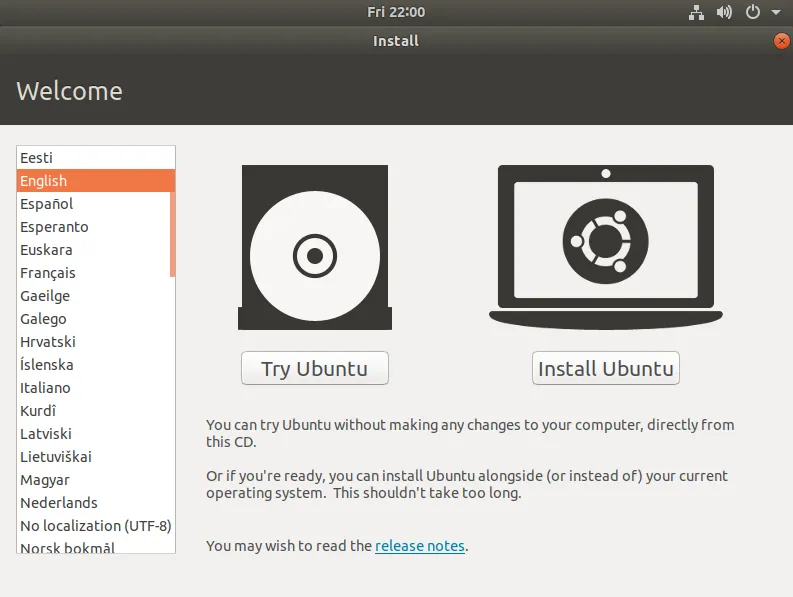793x597 pixels.
Task: Choose Galego as the language
Action: (96, 319)
